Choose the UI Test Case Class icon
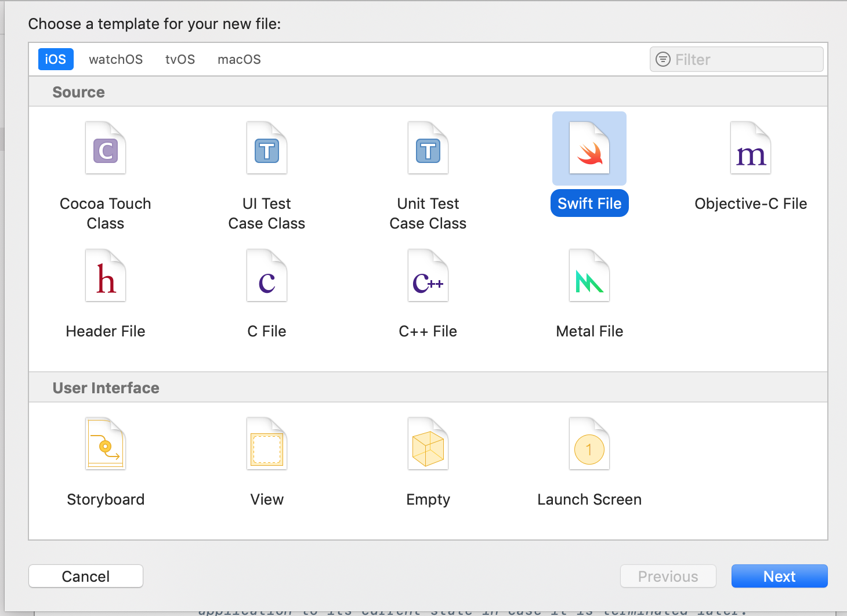Viewport: 847px width, 616px height. pyautogui.click(x=267, y=148)
